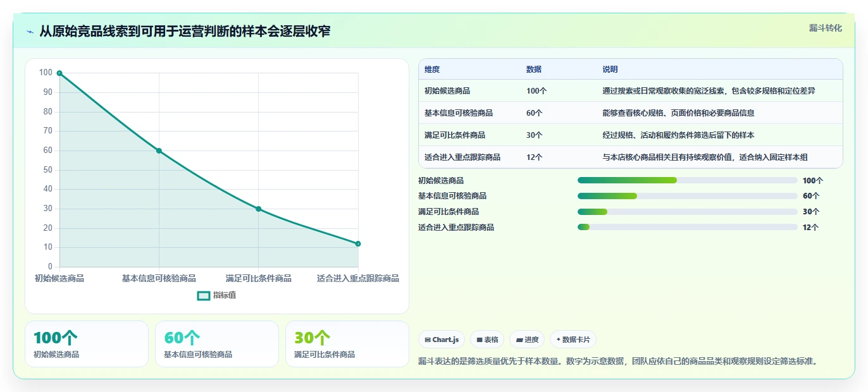868x392 pixels.
Task: Click the description 能够查看核心规格、页面价格
Action: click(678, 113)
